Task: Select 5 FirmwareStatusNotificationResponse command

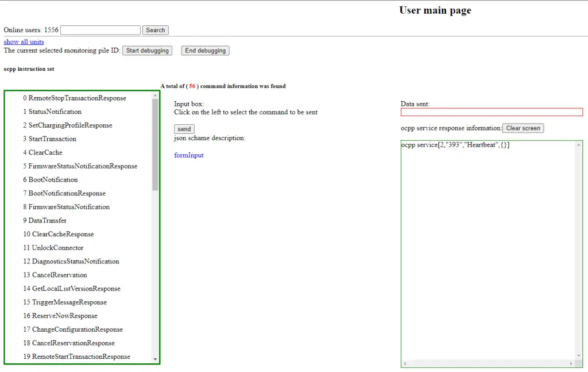Action: click(80, 166)
